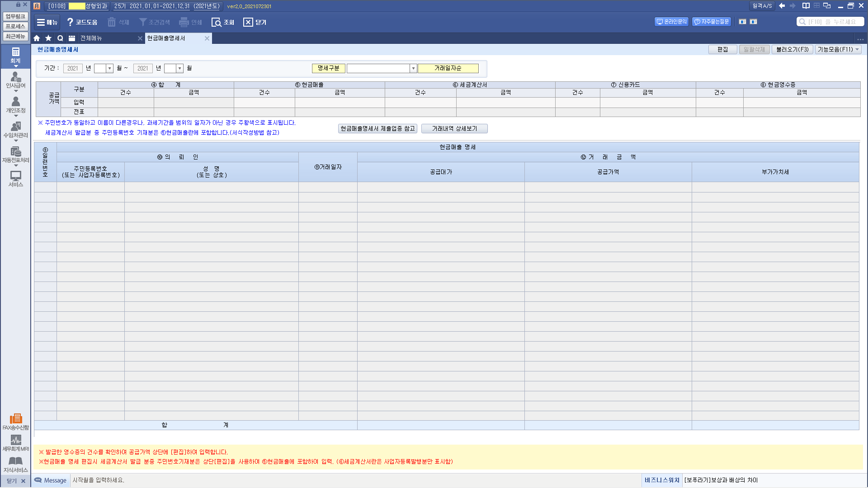Open the 메뉴 hamburger menu
The height and width of the screenshot is (488, 868).
[x=47, y=22]
